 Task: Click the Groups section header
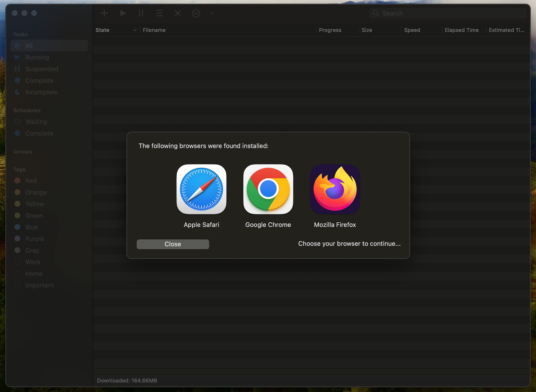click(23, 152)
